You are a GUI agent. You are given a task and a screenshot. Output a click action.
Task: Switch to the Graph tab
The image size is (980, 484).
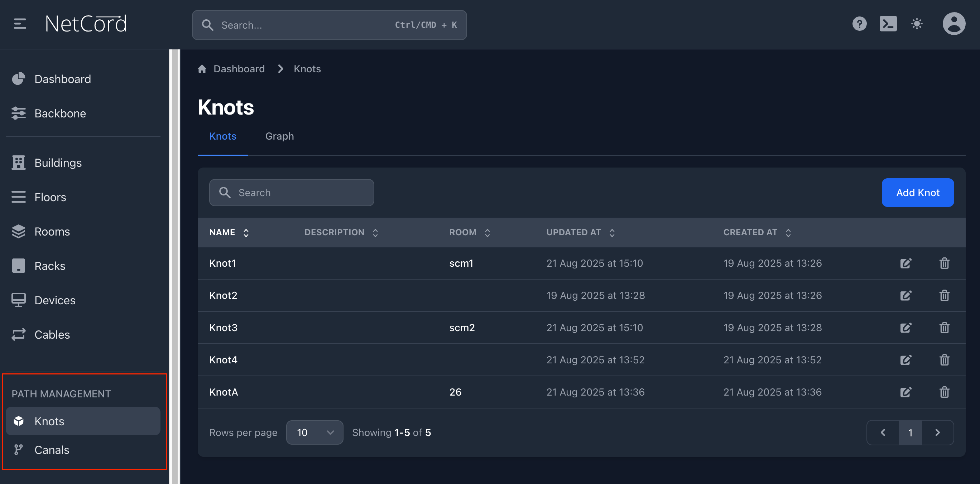point(279,136)
